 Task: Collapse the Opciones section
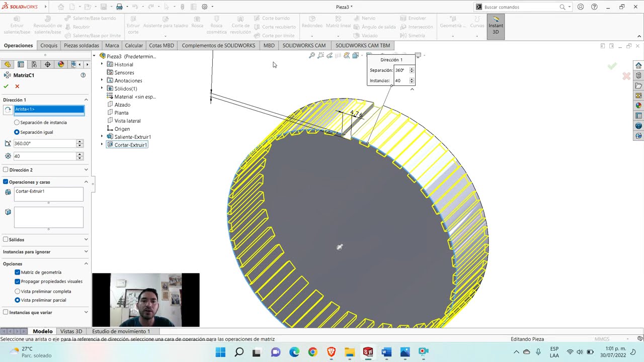tap(86, 263)
